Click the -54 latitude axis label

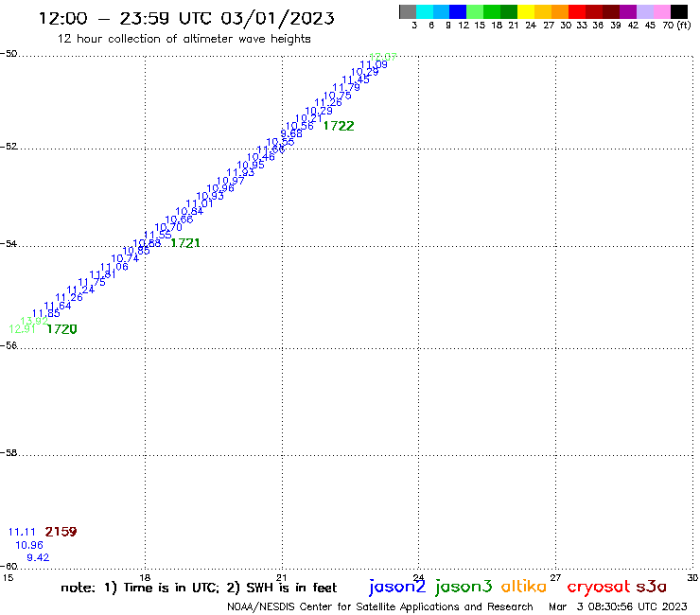coord(9,244)
